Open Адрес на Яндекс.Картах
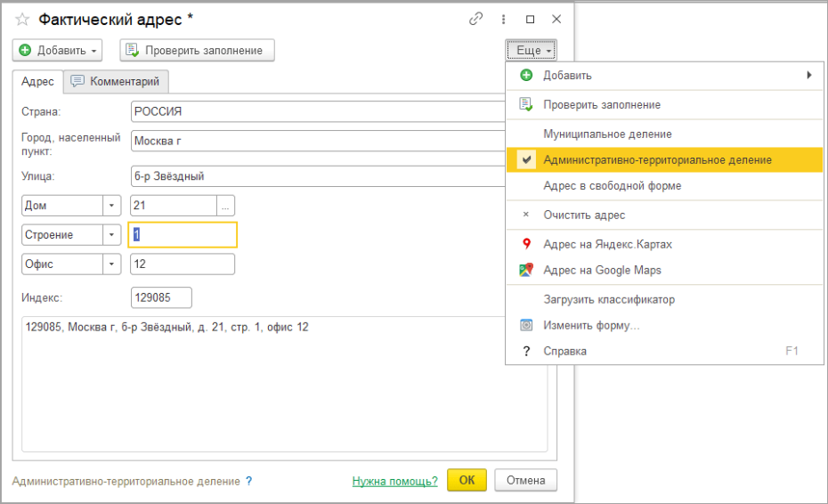Screen dimensions: 828x504 tap(664, 244)
